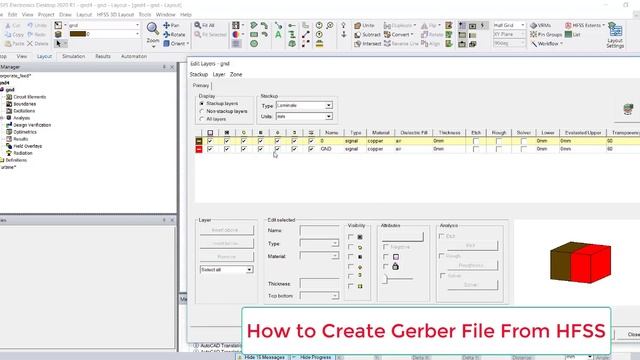Click the layer stack icon beside the brown swatch
This screenshot has width=640, height=360.
point(58,34)
